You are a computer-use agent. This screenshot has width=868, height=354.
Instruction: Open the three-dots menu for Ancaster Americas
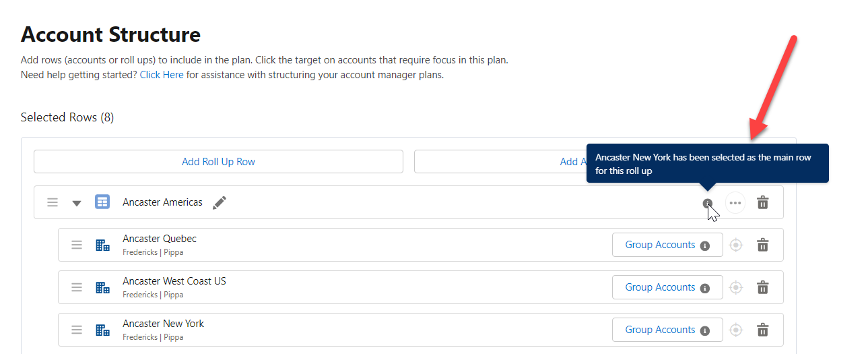[x=735, y=202]
